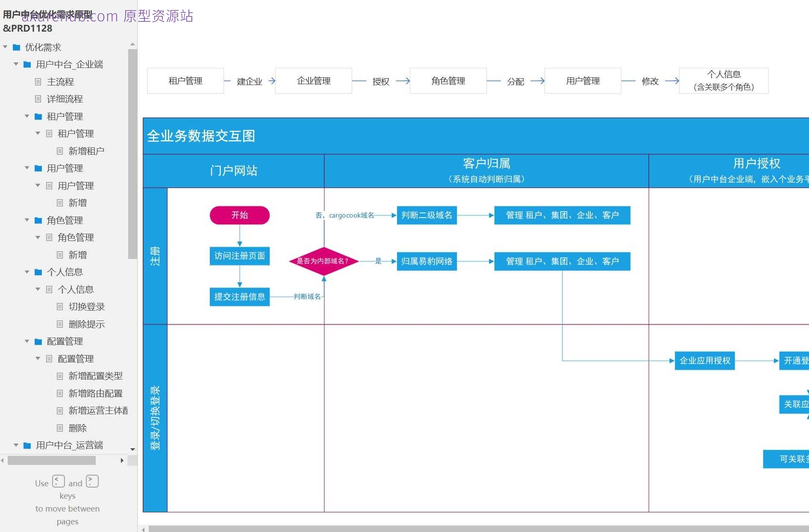Click the 归属易豹网络 node
Image resolution: width=809 pixels, height=532 pixels.
427,261
